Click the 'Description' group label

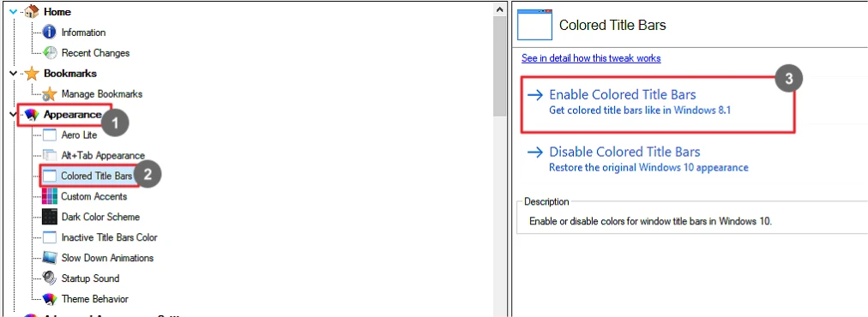[x=546, y=202]
